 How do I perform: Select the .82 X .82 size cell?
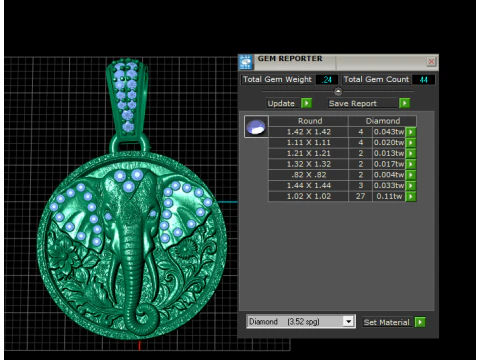tap(308, 175)
